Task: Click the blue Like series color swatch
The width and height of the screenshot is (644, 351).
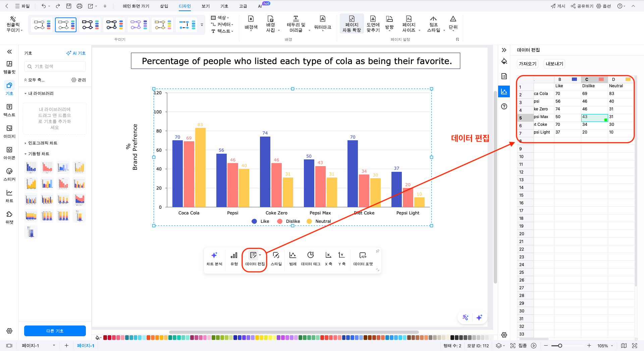Action: tap(574, 80)
